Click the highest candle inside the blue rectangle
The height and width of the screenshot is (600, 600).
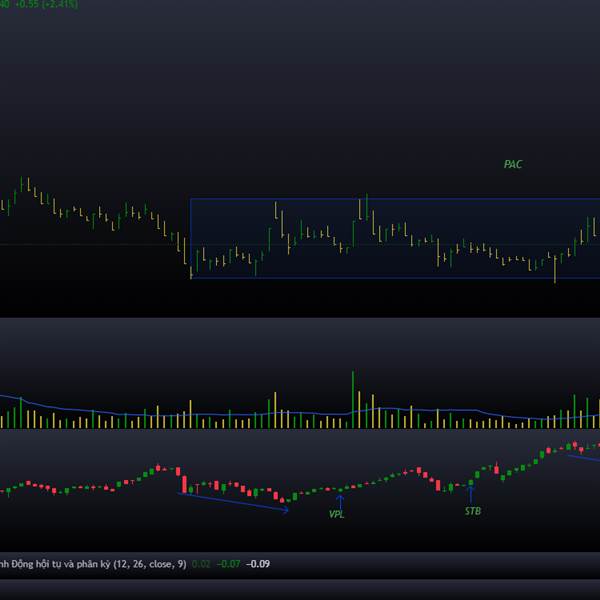tap(366, 207)
